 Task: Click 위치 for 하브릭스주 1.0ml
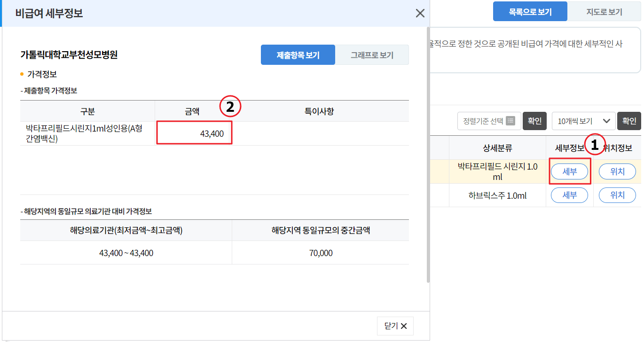point(617,195)
